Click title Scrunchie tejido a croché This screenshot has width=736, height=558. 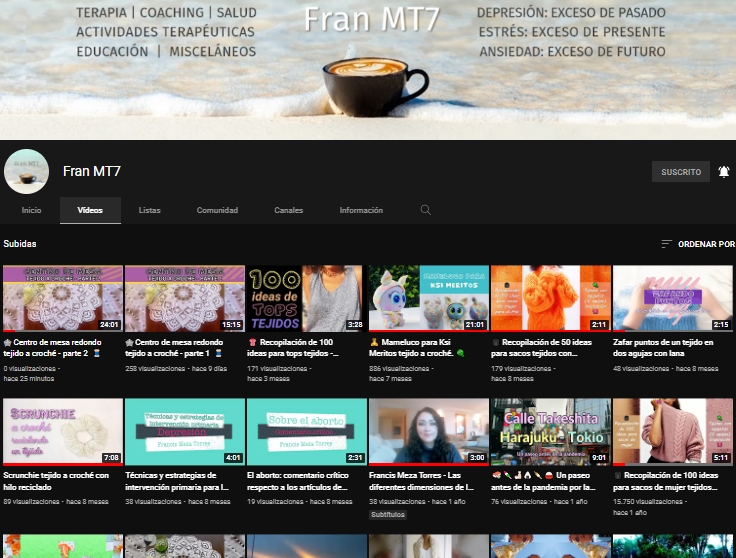click(x=56, y=481)
